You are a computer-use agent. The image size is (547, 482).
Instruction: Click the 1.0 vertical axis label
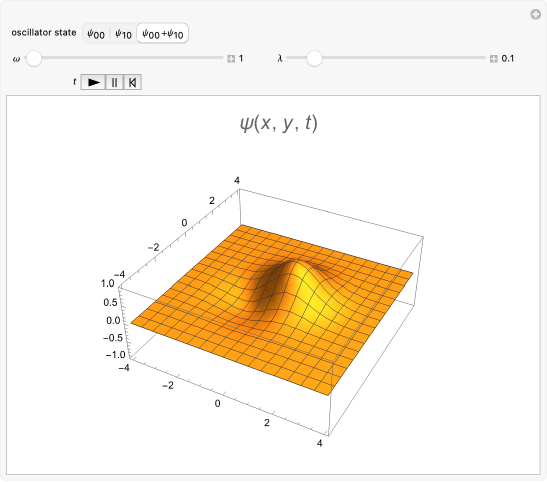[x=108, y=284]
